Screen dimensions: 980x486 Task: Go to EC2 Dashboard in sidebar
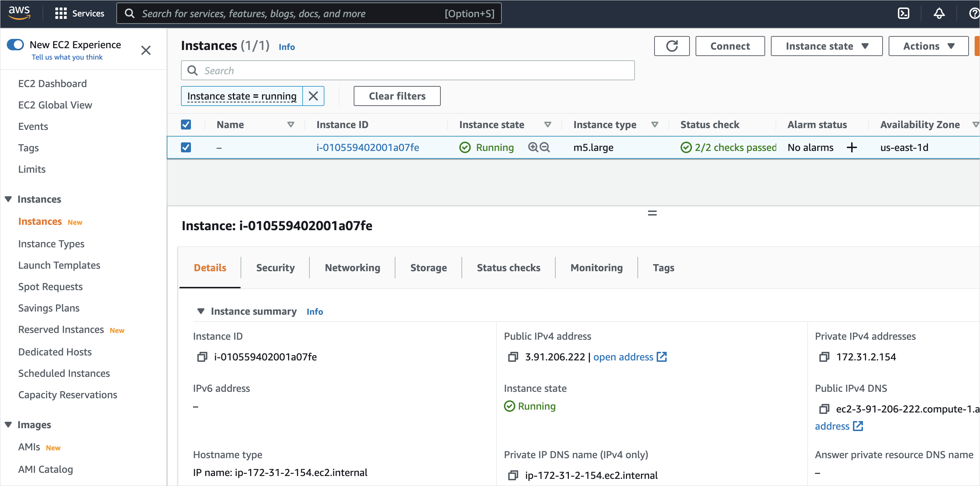(x=52, y=83)
